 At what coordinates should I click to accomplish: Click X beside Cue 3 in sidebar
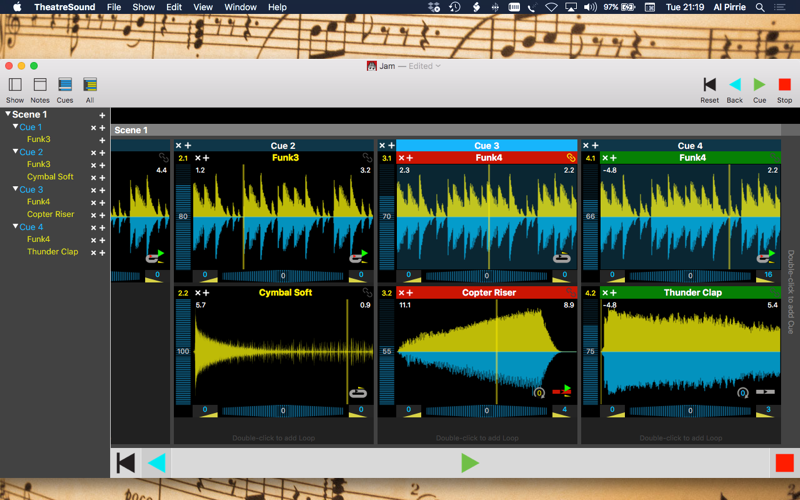(x=93, y=190)
